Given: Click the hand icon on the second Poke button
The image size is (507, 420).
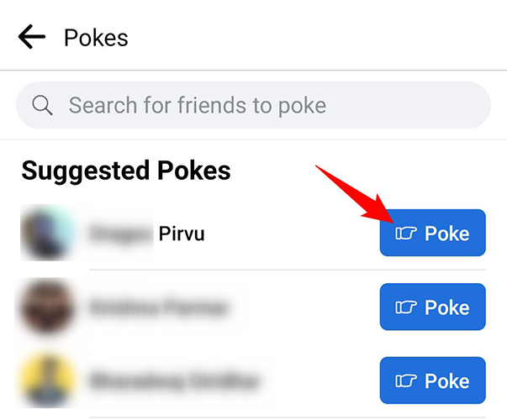Looking at the screenshot, I should pyautogui.click(x=405, y=307).
